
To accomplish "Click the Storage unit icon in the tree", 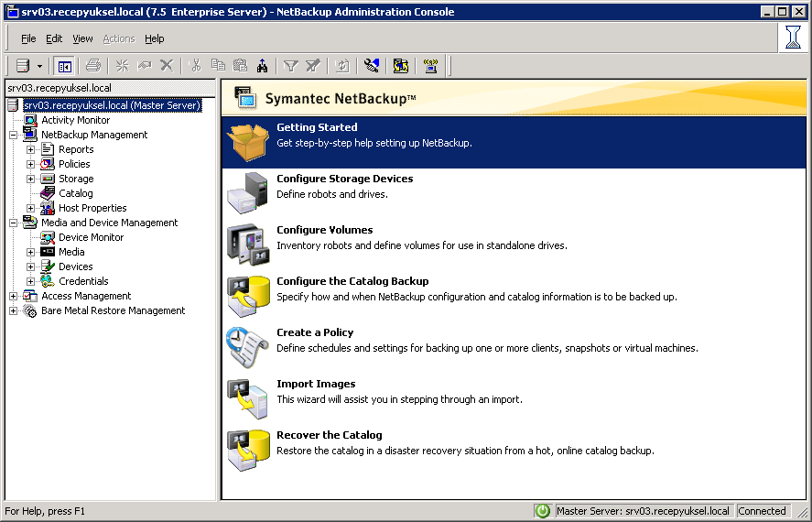I will (x=48, y=179).
